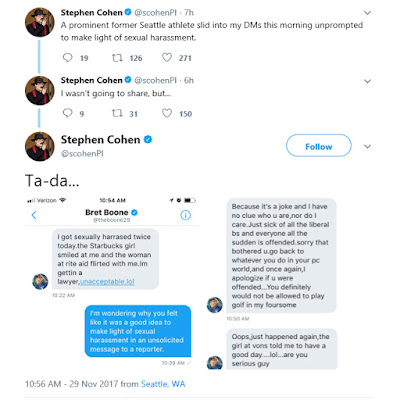This screenshot has height=400, width=393.
Task: Open the chevron menu beside Follow button
Action: pos(367,146)
